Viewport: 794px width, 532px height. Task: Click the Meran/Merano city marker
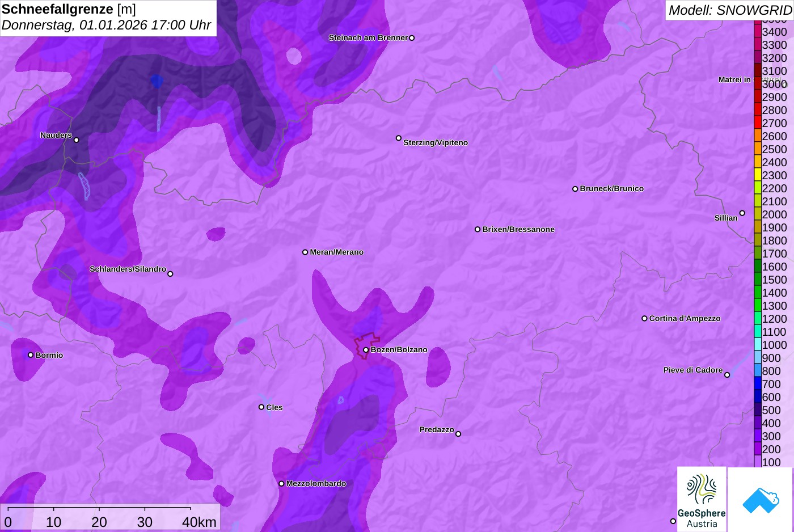coord(305,252)
